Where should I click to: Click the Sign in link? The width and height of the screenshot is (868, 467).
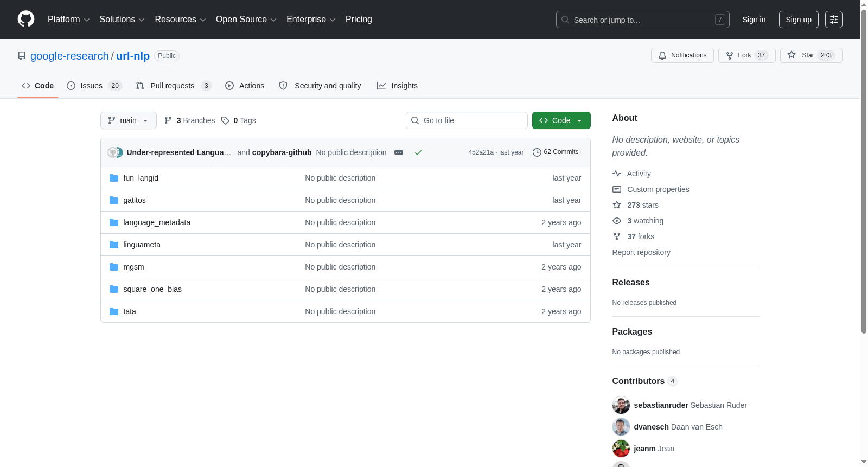tap(754, 20)
